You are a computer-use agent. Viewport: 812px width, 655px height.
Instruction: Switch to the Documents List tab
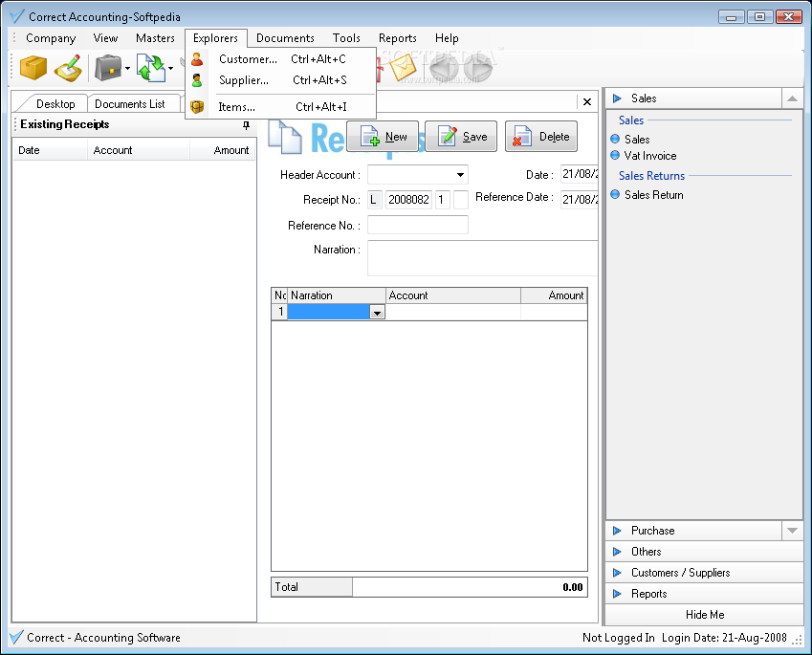tap(130, 104)
